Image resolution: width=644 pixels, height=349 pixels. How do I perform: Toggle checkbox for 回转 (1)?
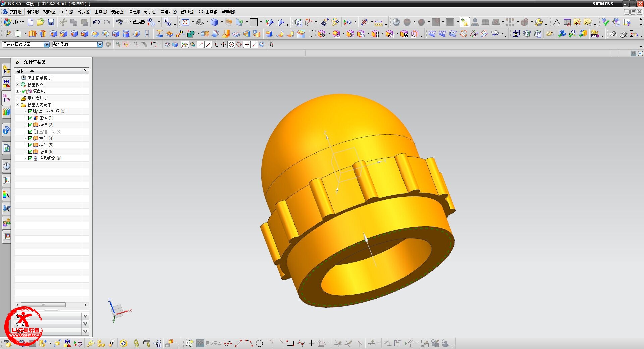pyautogui.click(x=30, y=118)
